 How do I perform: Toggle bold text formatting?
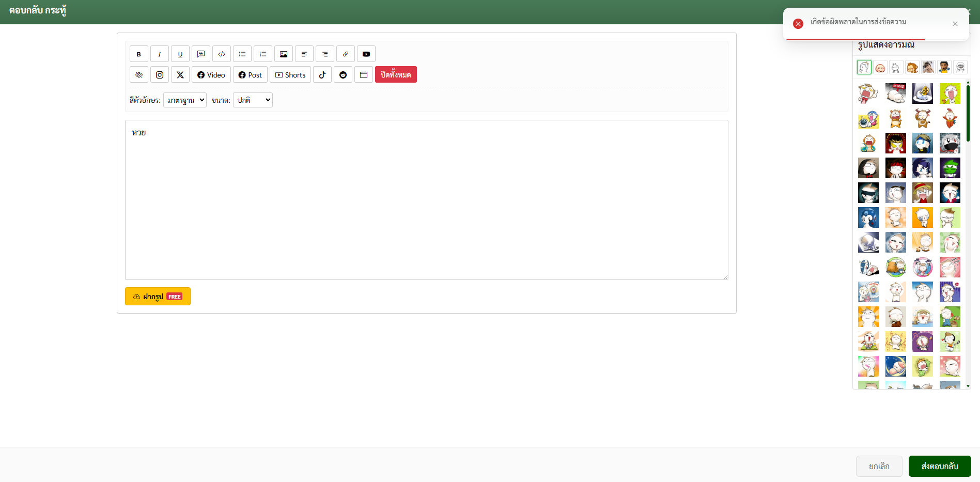(138, 54)
